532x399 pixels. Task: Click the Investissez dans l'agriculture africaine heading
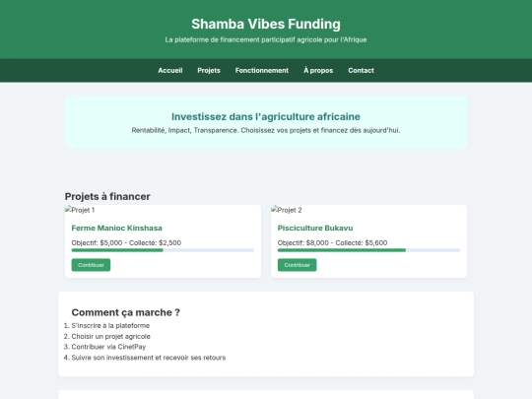pyautogui.click(x=266, y=116)
